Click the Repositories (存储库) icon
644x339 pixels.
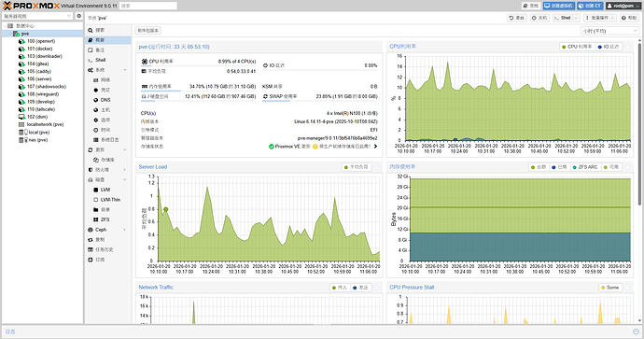[x=96, y=160]
